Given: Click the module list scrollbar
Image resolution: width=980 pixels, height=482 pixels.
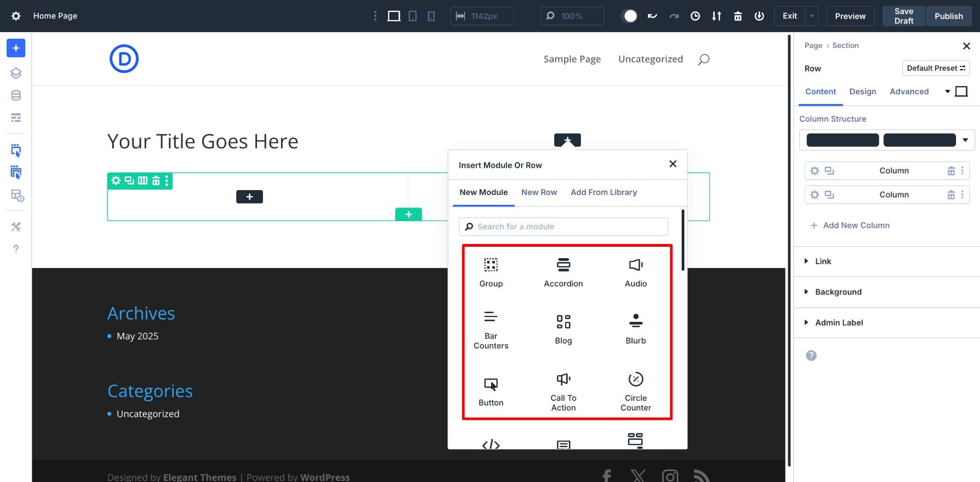Looking at the screenshot, I should (683, 240).
